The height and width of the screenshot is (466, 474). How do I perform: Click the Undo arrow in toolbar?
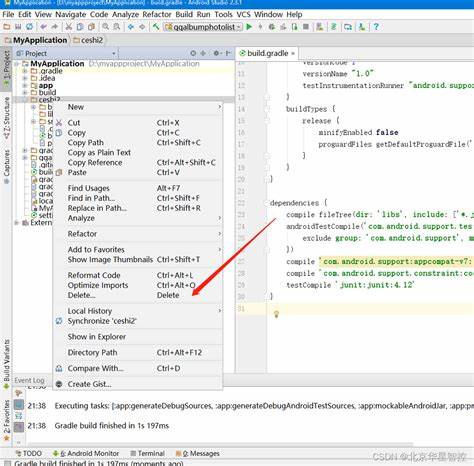(43, 27)
